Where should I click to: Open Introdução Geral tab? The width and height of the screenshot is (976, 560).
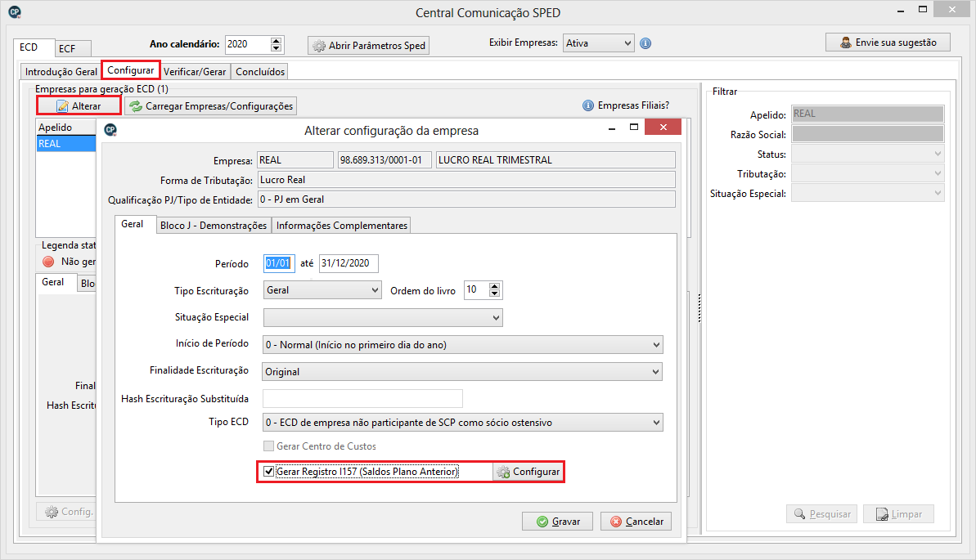[x=61, y=72]
